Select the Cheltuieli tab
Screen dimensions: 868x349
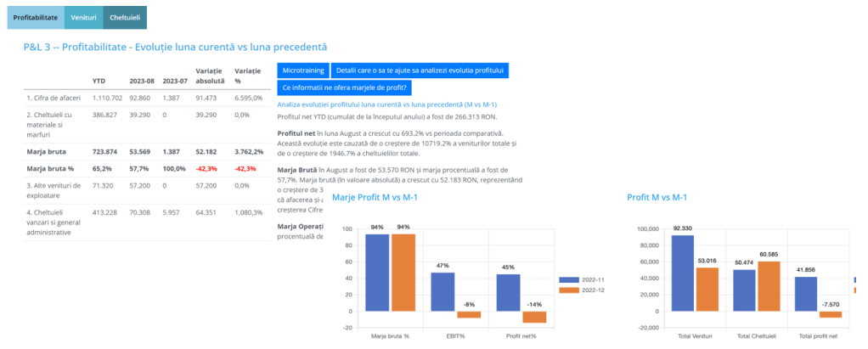pos(125,17)
